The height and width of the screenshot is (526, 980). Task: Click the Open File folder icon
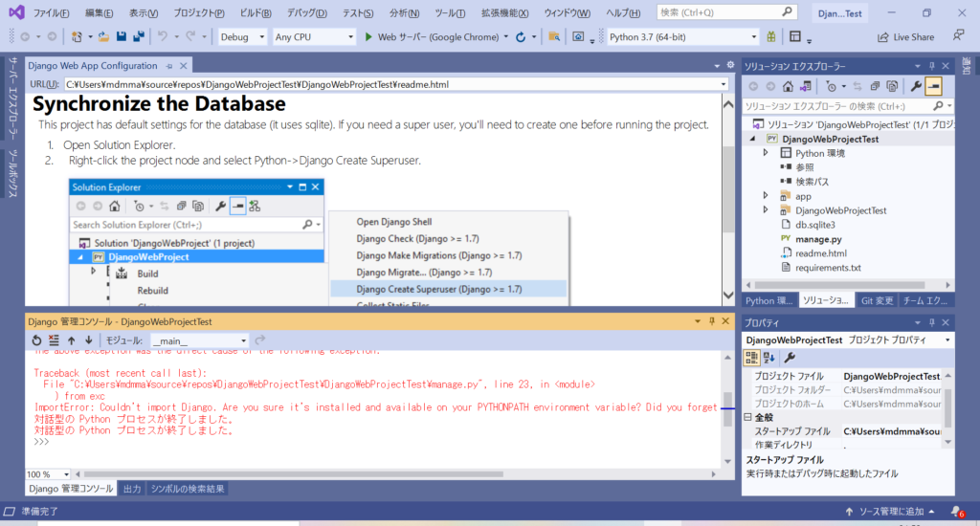103,37
